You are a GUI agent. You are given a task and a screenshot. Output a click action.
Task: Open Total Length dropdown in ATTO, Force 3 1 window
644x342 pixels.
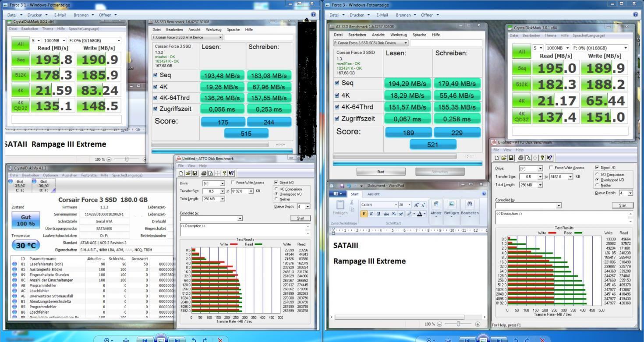tap(222, 199)
